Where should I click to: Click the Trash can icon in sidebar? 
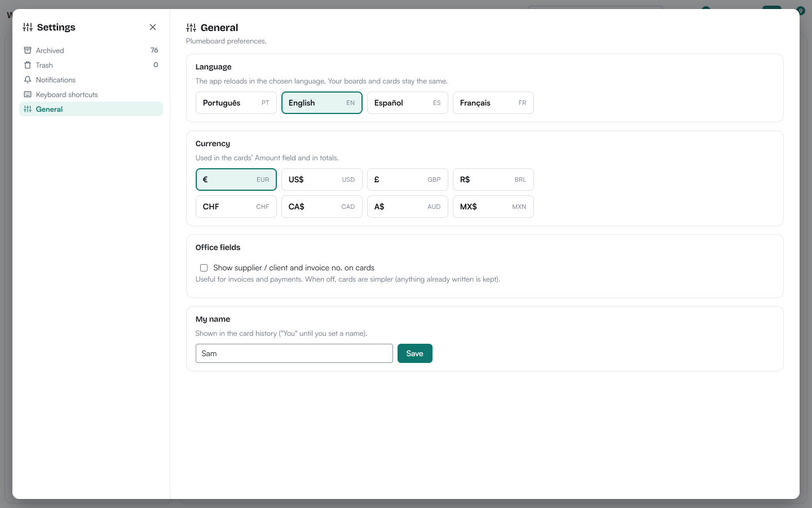(x=28, y=65)
